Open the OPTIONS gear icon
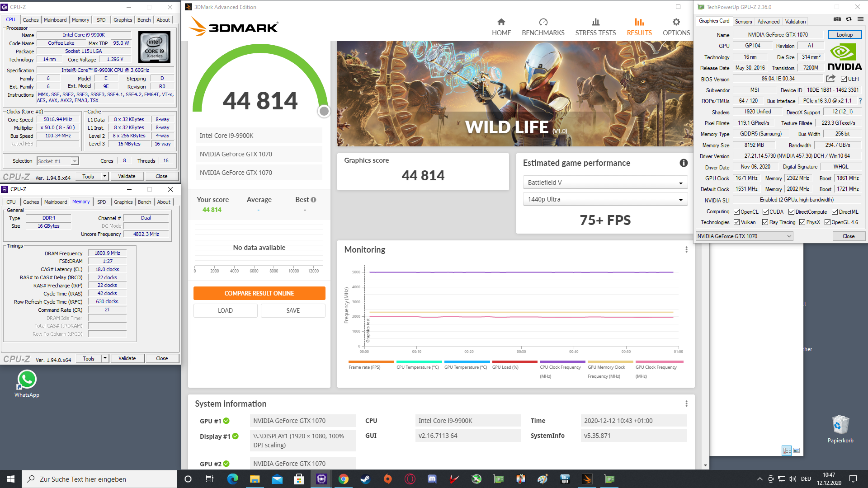Viewport: 868px width, 488px height. tap(676, 22)
